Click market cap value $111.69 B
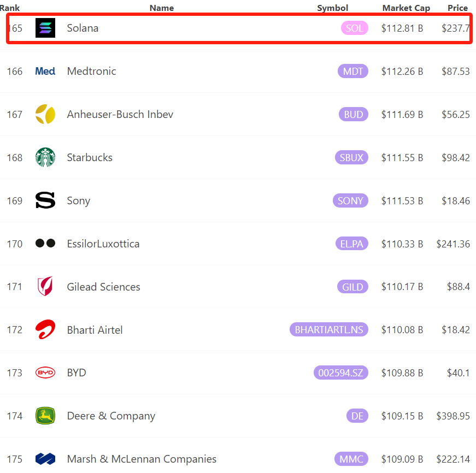The image size is (476, 473). point(402,114)
